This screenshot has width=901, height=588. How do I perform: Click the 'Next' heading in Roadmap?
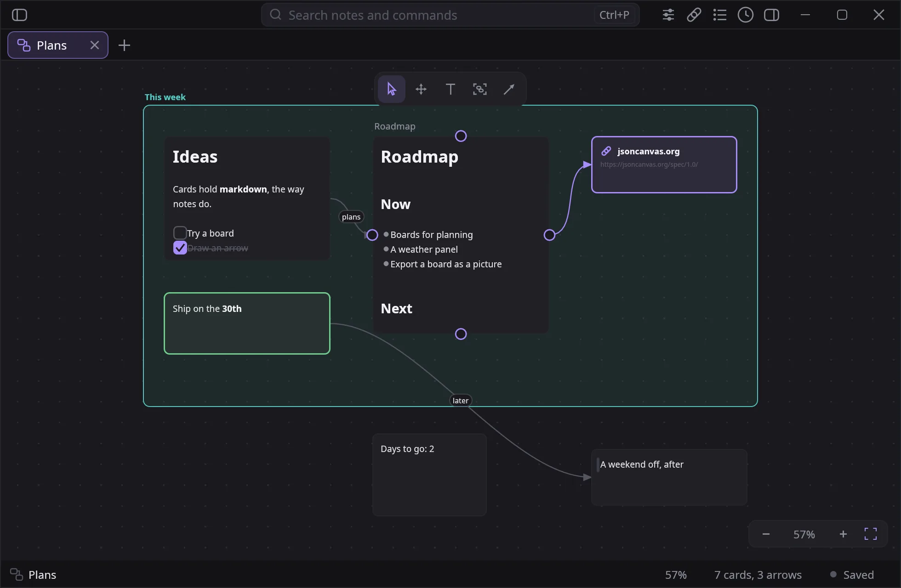coord(396,309)
